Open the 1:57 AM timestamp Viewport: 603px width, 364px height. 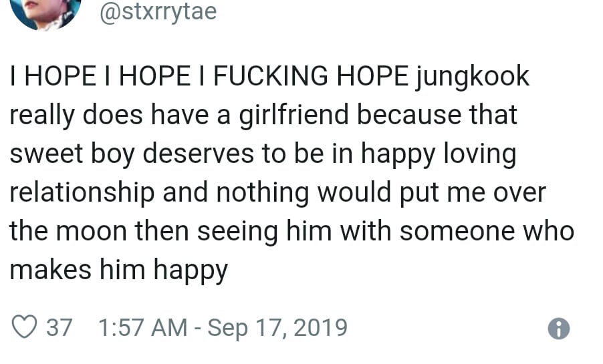142,327
